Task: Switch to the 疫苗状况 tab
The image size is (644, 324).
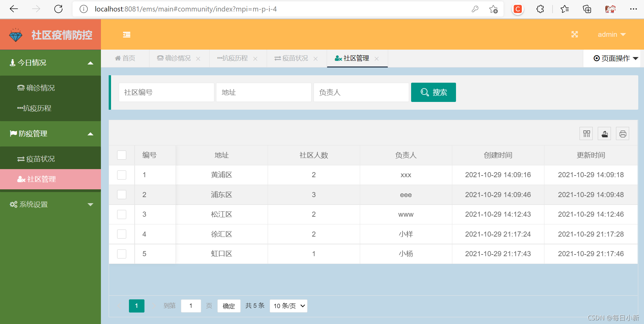Action: click(x=291, y=58)
